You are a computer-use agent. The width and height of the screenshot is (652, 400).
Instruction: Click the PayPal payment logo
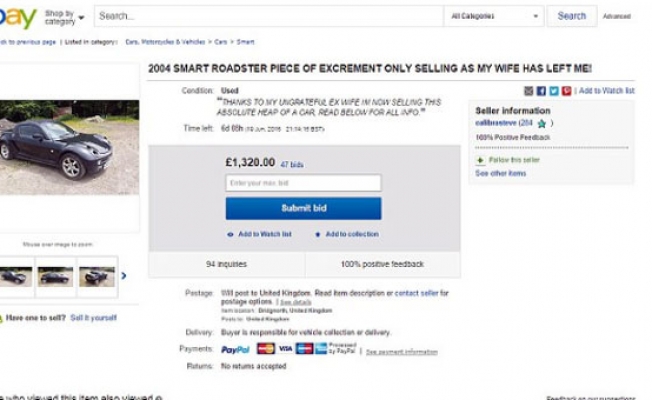235,349
